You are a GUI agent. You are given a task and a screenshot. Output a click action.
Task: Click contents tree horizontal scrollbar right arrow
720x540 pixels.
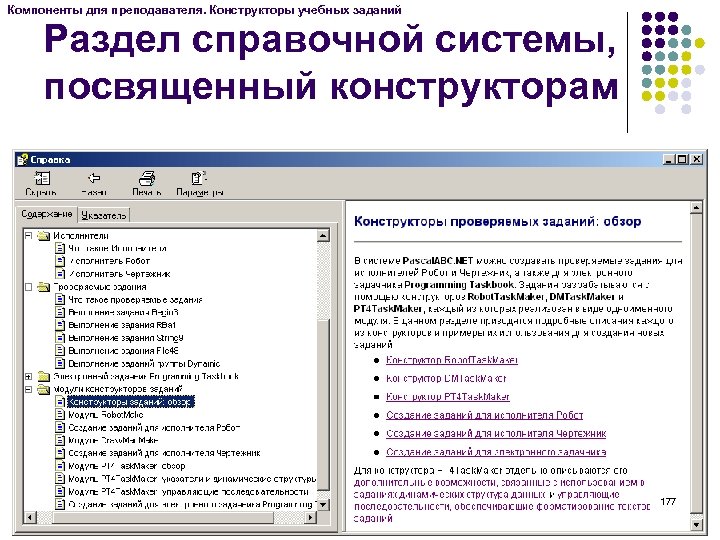click(310, 517)
